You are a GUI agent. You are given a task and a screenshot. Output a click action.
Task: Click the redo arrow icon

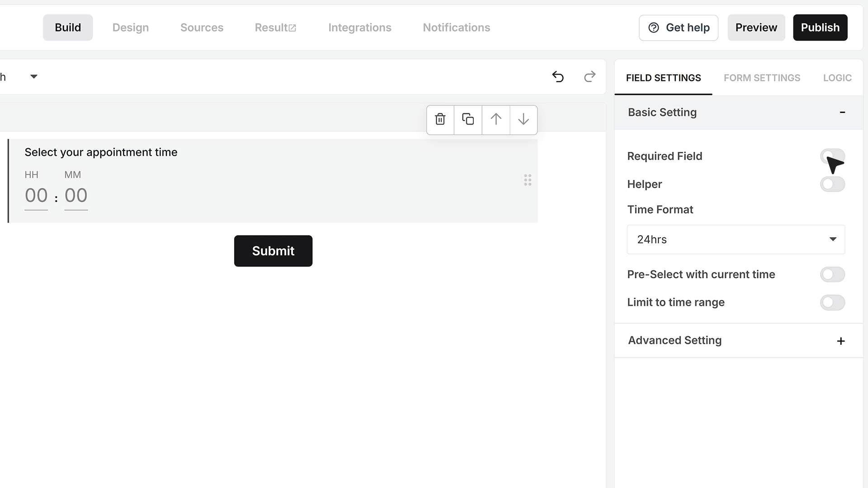[590, 77]
